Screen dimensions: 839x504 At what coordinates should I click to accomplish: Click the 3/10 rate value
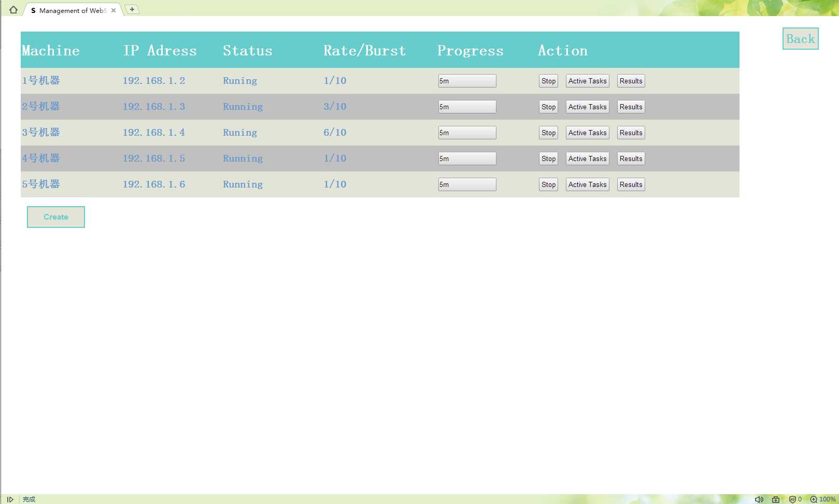335,107
